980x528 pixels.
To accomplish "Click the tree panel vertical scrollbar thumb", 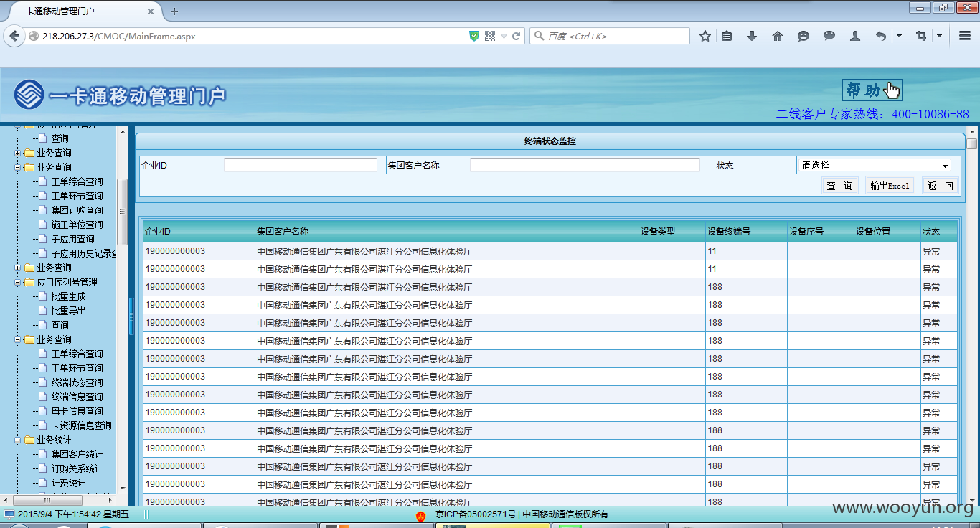I will point(123,212).
